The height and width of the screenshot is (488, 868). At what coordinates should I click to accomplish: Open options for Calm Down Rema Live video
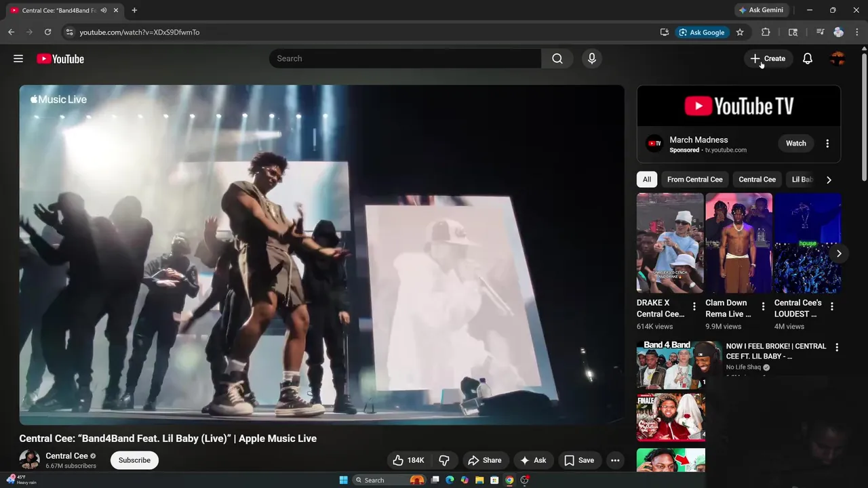coord(763,307)
